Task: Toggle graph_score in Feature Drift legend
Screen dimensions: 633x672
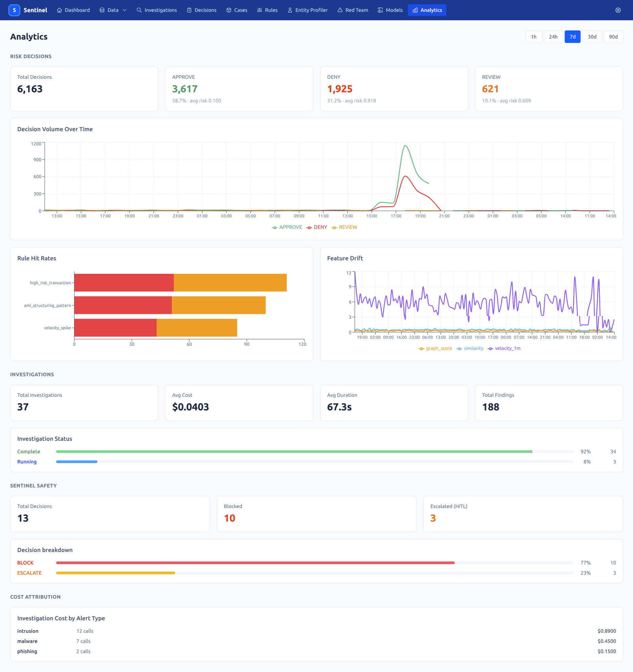Action: click(x=435, y=349)
